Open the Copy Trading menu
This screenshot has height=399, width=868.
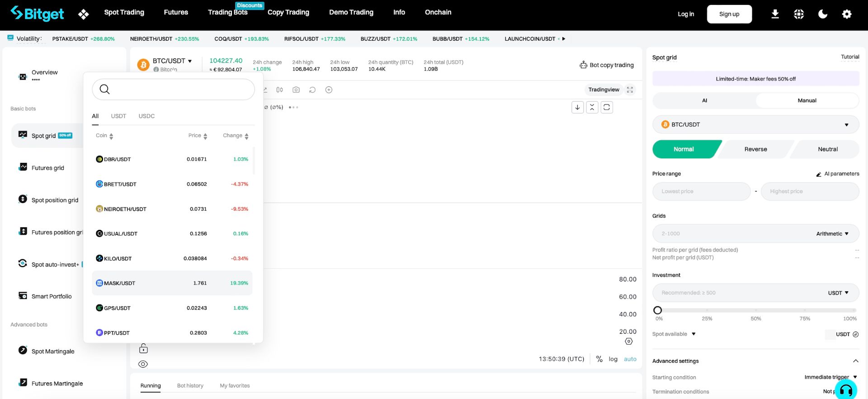pos(288,12)
